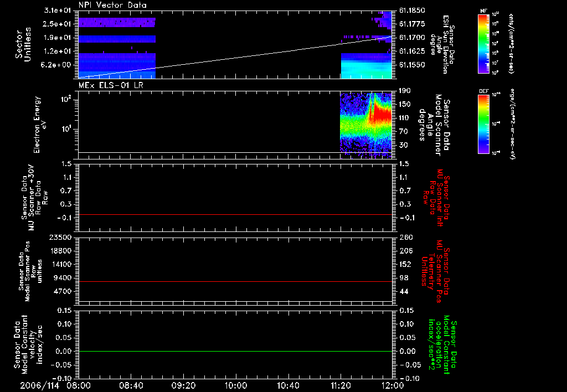Click the red ELS electron flux enhancement
567x392 pixels.
(x=383, y=114)
